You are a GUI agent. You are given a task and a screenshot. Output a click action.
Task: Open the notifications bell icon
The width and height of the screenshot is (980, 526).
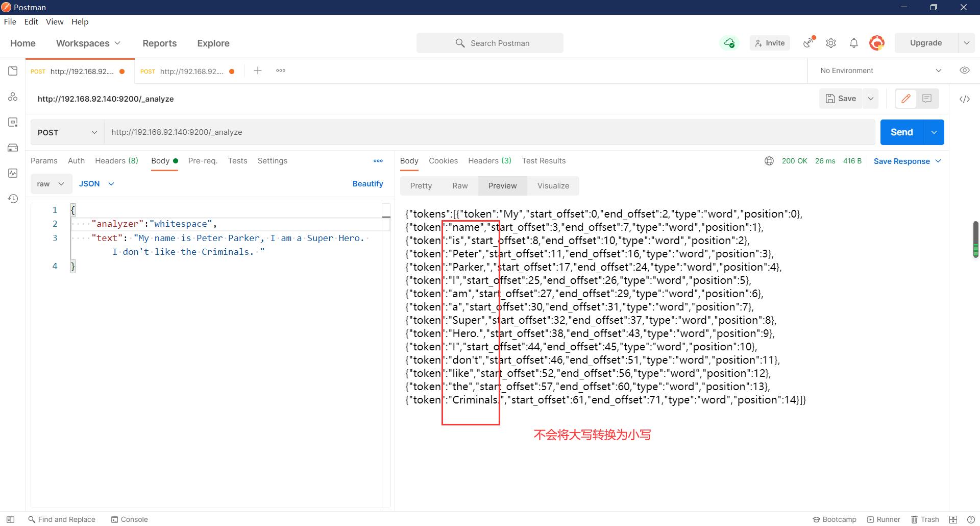[854, 43]
